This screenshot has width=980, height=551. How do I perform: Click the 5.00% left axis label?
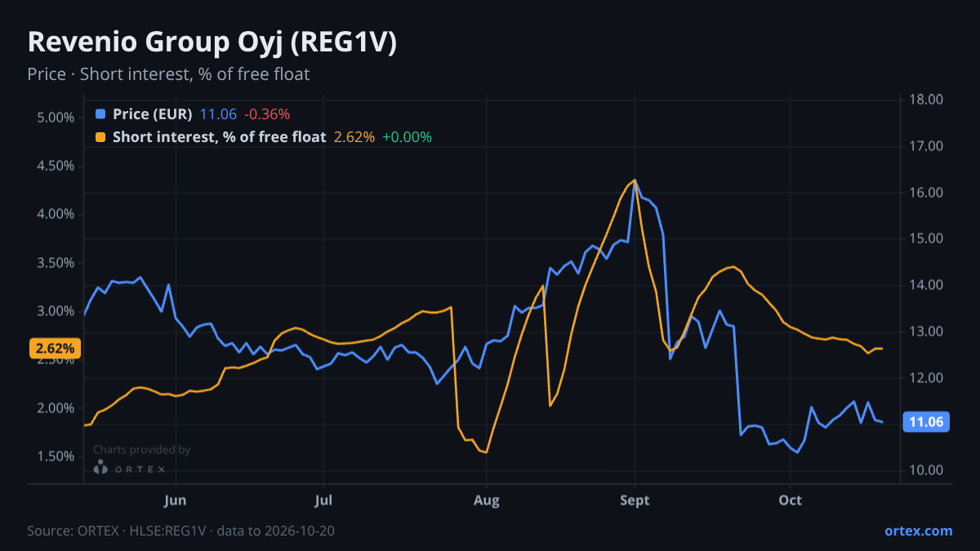tap(56, 118)
